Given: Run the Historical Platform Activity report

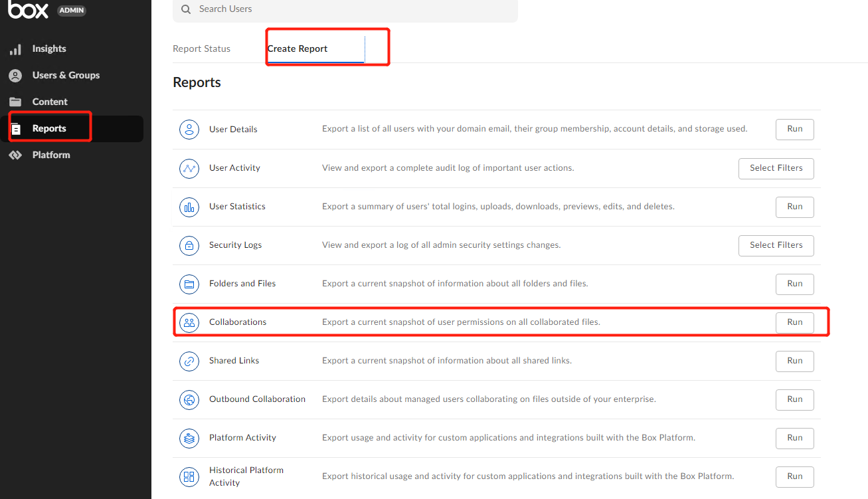Looking at the screenshot, I should [795, 476].
